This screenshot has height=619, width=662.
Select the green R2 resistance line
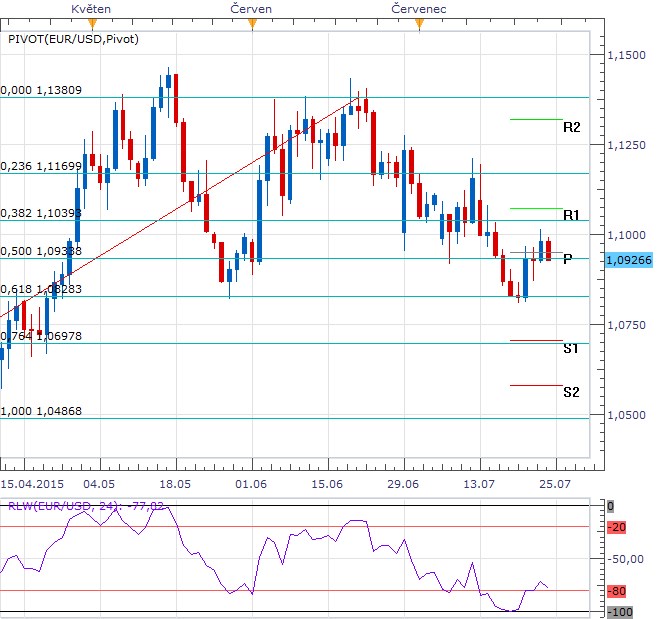[x=536, y=119]
